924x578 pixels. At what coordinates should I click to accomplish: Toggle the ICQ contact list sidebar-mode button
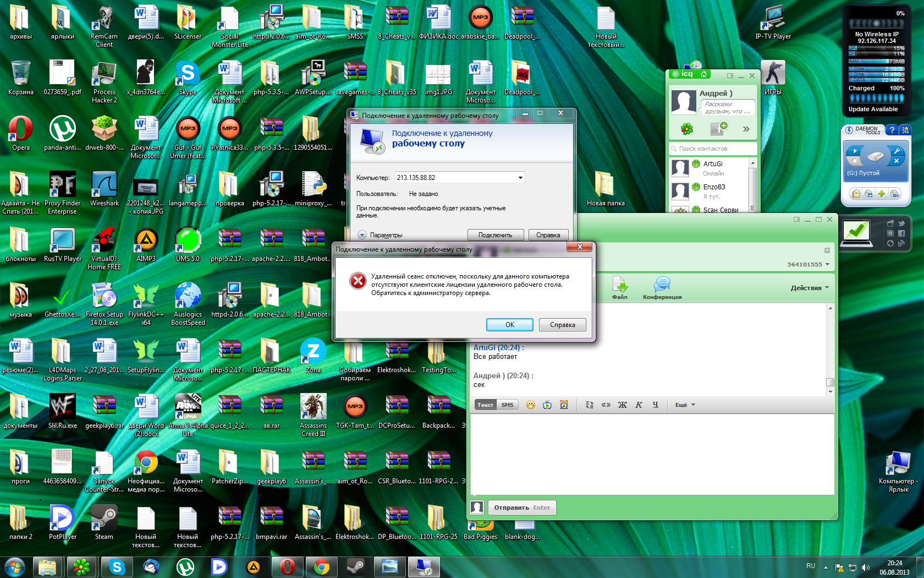730,76
